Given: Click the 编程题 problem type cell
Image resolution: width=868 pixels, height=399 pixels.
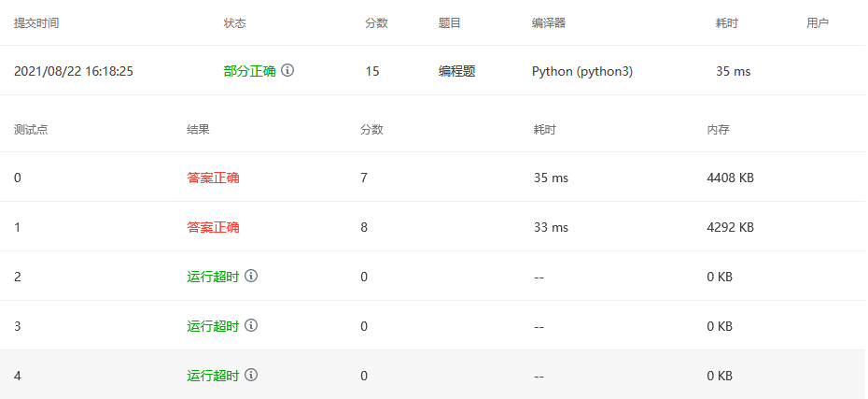Looking at the screenshot, I should (457, 71).
